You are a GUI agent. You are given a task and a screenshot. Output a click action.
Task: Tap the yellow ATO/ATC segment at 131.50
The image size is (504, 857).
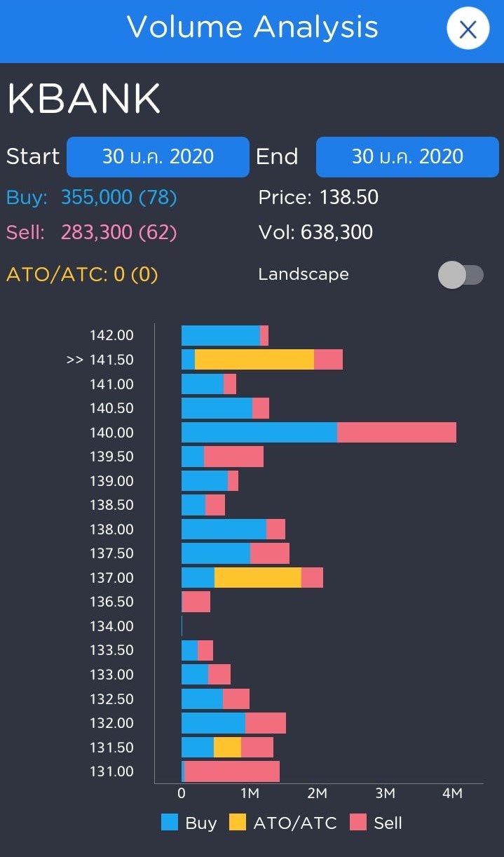pos(227,748)
